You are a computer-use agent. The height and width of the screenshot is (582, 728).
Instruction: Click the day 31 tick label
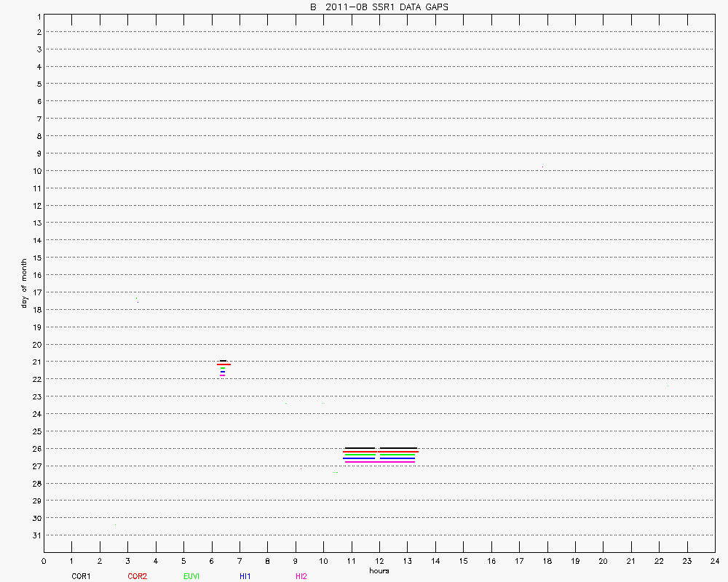[36, 535]
